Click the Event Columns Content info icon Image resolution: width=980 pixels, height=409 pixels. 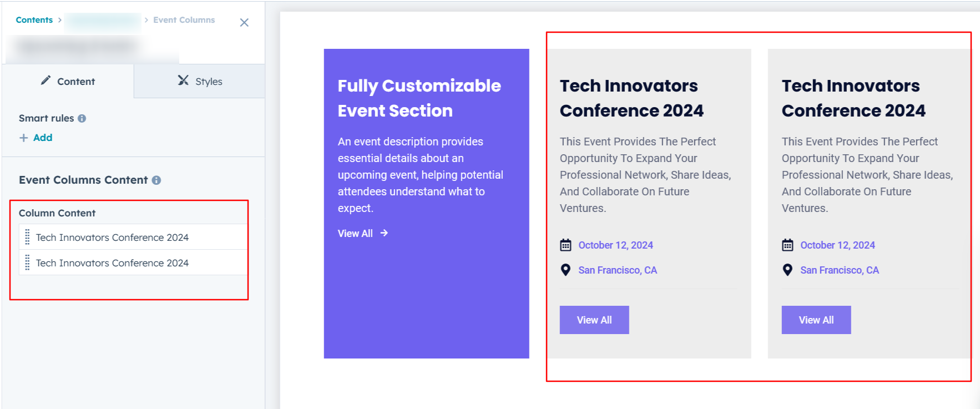[x=156, y=180]
